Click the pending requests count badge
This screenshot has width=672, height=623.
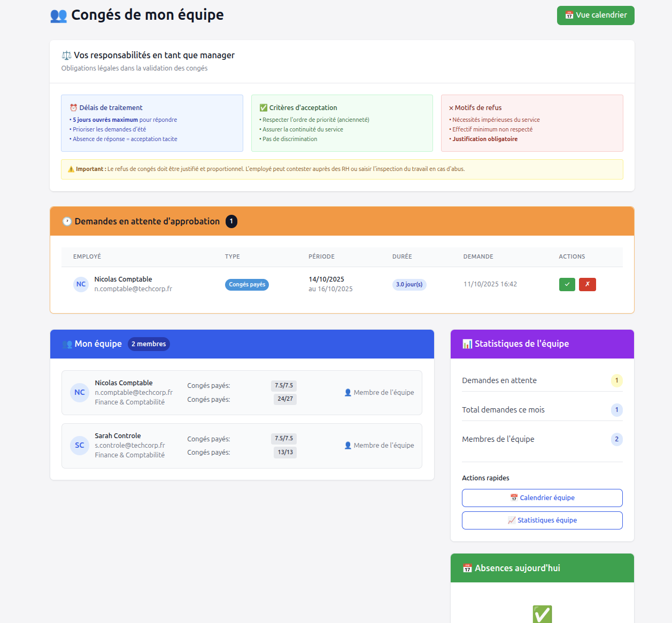(231, 221)
